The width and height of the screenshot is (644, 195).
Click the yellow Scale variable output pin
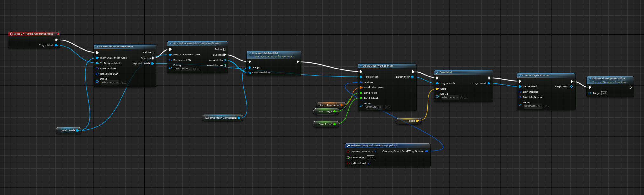click(417, 121)
